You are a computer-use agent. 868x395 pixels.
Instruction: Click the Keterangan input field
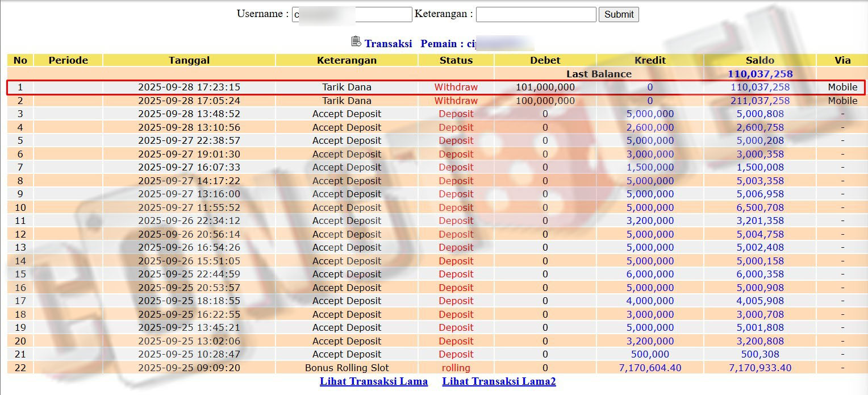[536, 15]
